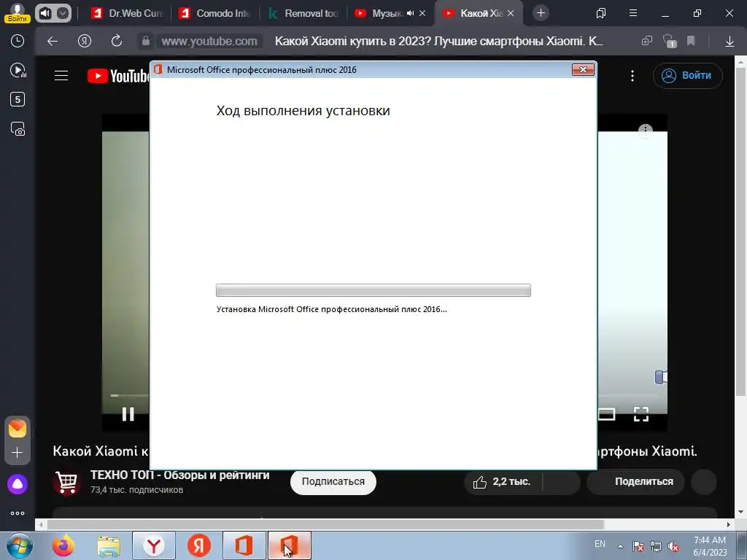The image size is (747, 560).
Task: Click the Yandex home button in toolbar
Action: click(85, 42)
